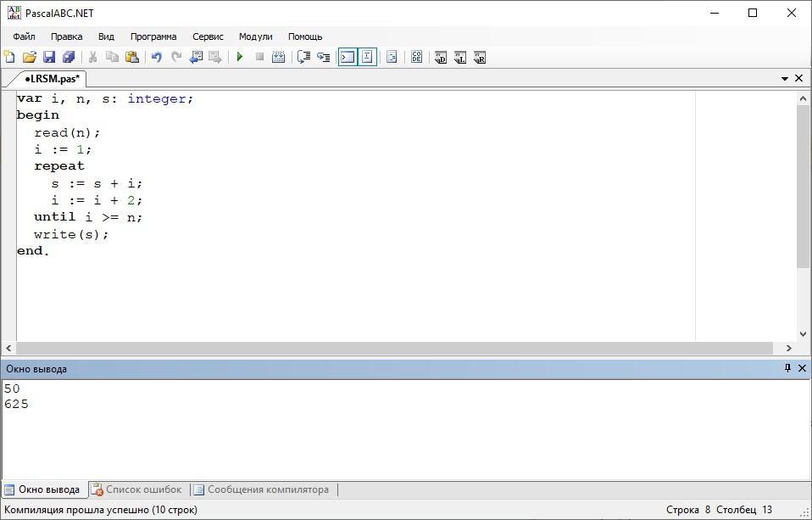This screenshot has height=520, width=812.
Task: Click the 'write(s);' code line
Action: pyautogui.click(x=71, y=234)
